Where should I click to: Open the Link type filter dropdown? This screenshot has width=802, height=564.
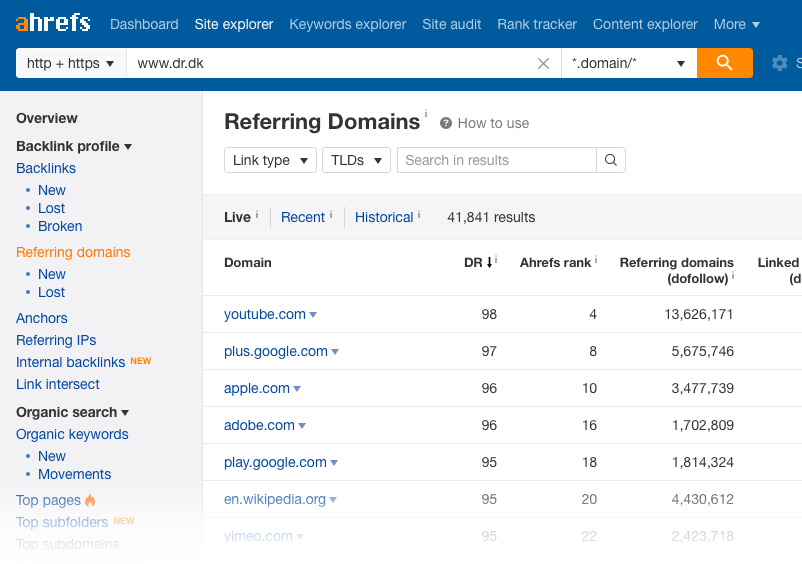[x=270, y=160]
